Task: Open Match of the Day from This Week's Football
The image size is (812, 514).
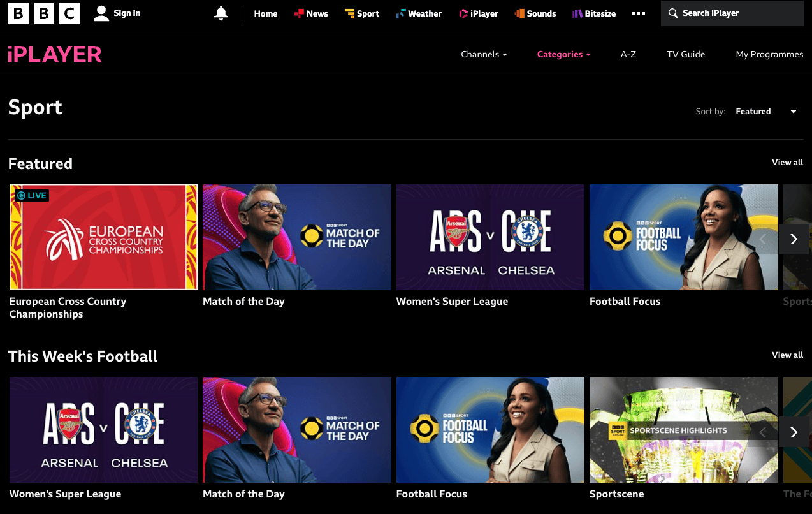Action: pos(296,429)
